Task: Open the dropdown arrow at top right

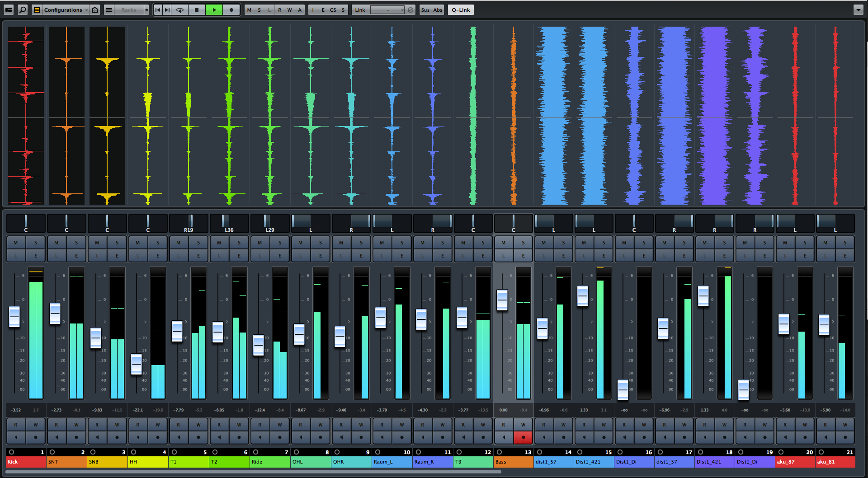Action: (x=859, y=9)
